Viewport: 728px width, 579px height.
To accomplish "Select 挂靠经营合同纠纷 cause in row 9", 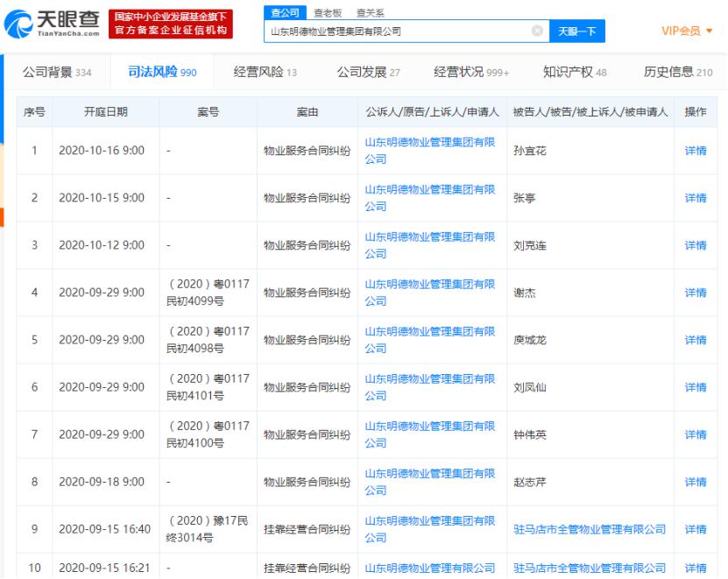I will pos(307,530).
